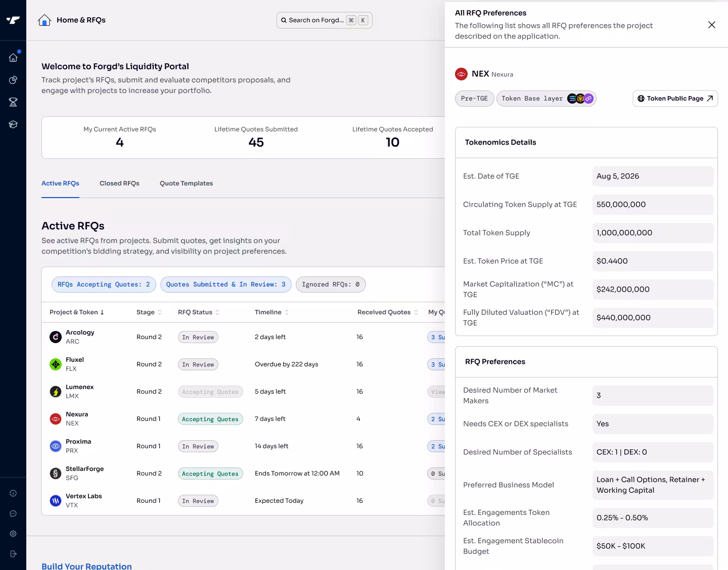Click the chain icons in Token Base layer
This screenshot has width=728, height=570.
click(580, 99)
